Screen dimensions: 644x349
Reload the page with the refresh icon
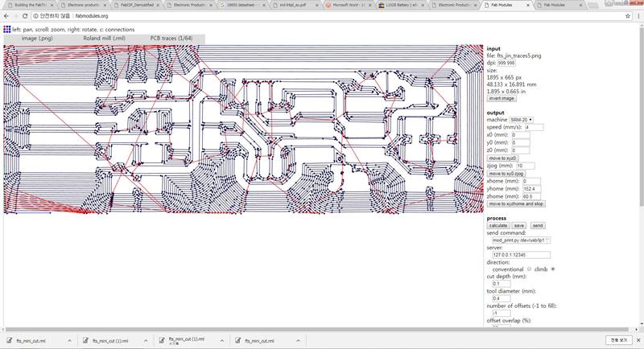(25, 16)
